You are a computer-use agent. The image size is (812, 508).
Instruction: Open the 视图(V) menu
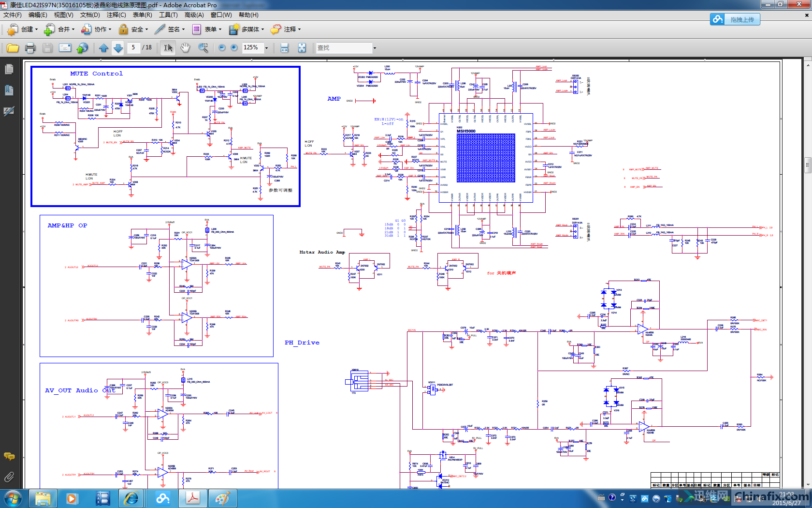click(x=63, y=15)
